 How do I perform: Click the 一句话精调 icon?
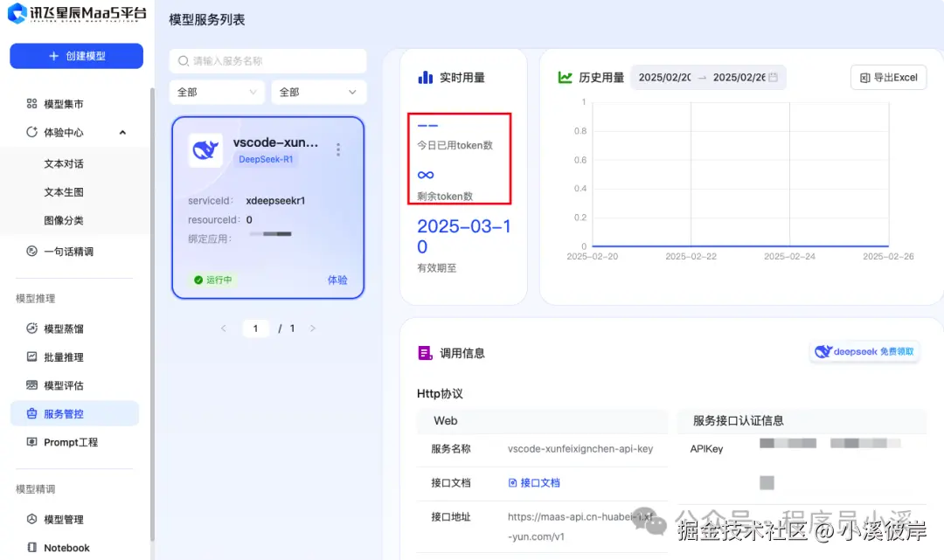coord(32,251)
